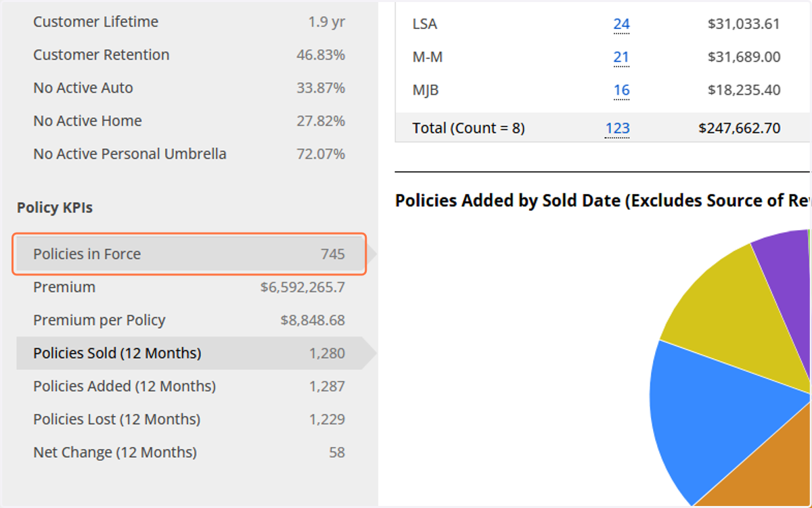Click the 27.82% no active home value
The image size is (812, 508).
[x=321, y=121]
